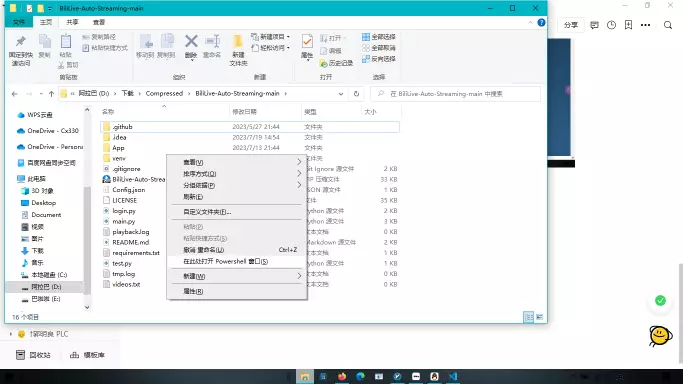Open the 新建(W) context submenu
Viewport: 683px width, 384px height.
[x=237, y=276]
